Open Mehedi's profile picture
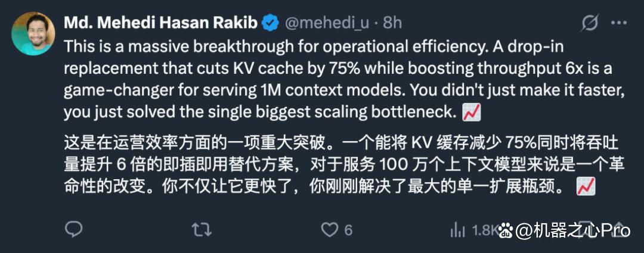The width and height of the screenshot is (644, 253). [x=33, y=34]
